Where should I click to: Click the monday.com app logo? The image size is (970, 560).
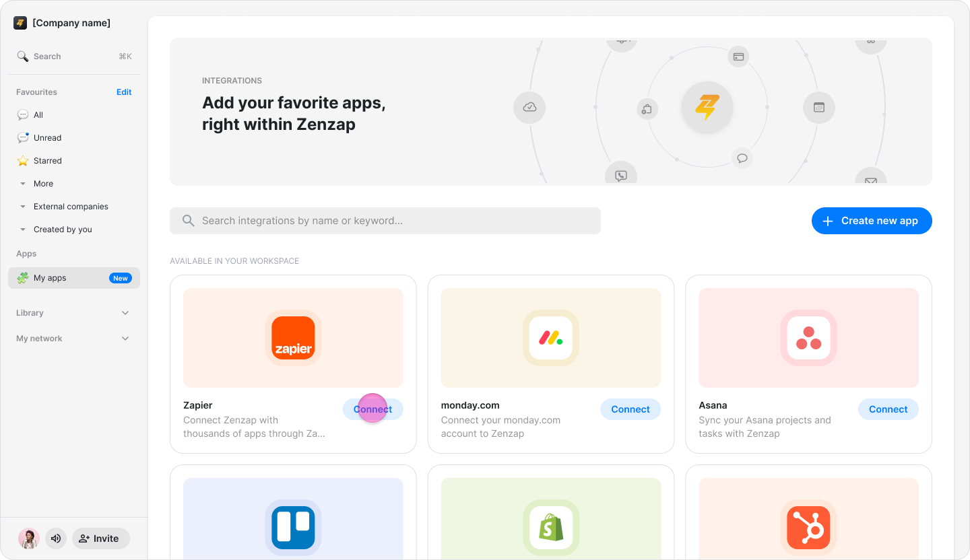[x=551, y=338]
